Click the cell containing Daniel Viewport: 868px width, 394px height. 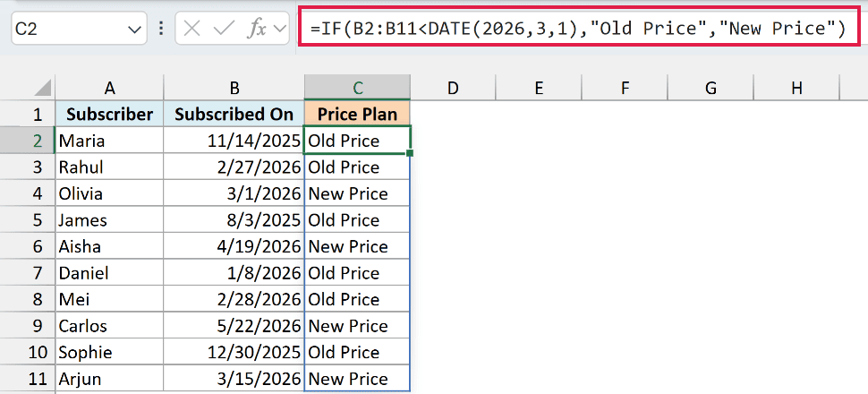(x=109, y=272)
